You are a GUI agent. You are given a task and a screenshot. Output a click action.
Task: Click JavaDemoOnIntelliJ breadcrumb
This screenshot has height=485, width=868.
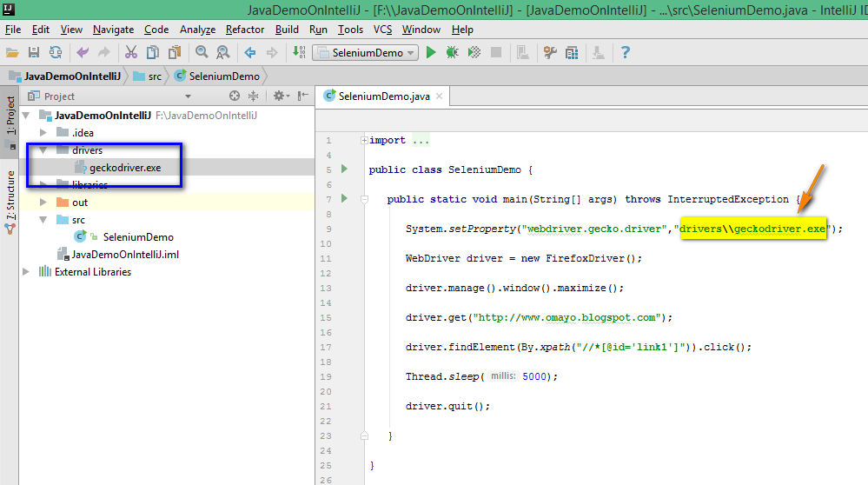[x=66, y=76]
